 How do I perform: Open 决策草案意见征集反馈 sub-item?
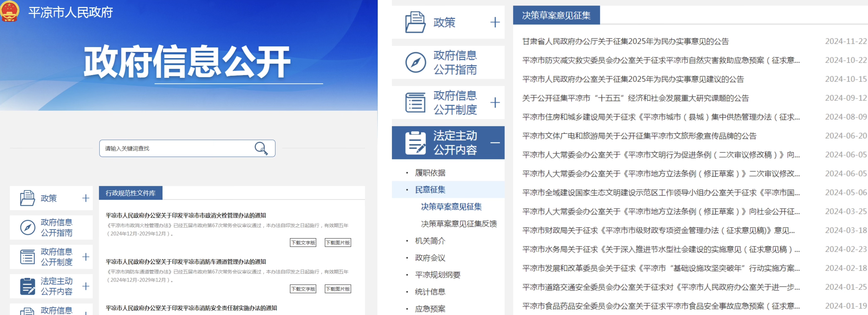[459, 224]
